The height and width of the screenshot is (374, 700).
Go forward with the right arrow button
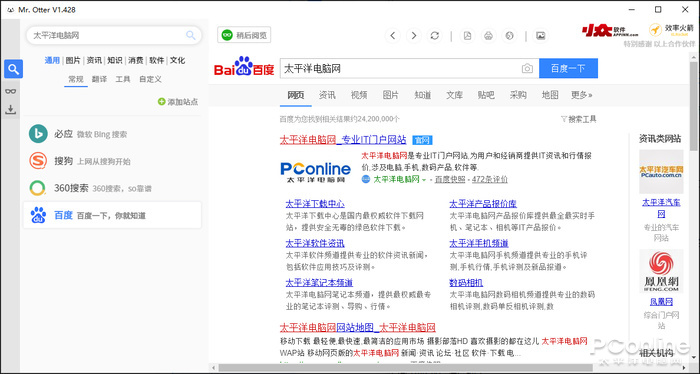(x=414, y=36)
